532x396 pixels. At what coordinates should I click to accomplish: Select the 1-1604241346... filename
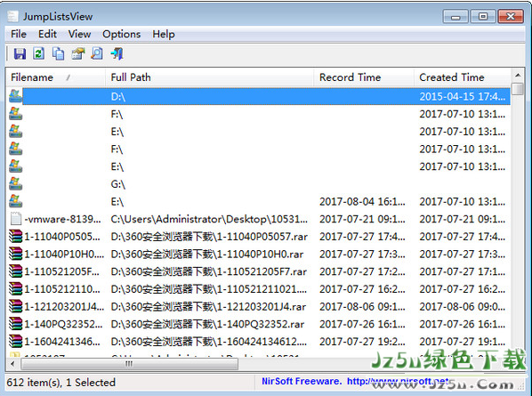(x=62, y=342)
